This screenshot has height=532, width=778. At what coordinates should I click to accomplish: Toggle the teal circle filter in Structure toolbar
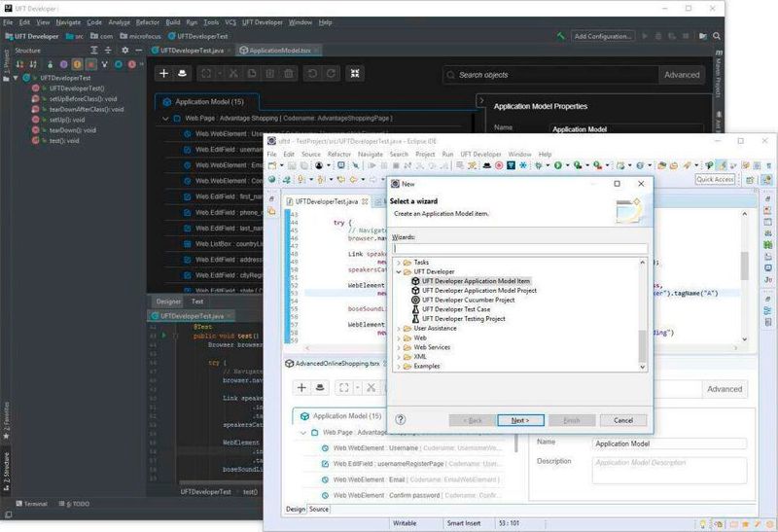pyautogui.click(x=119, y=64)
